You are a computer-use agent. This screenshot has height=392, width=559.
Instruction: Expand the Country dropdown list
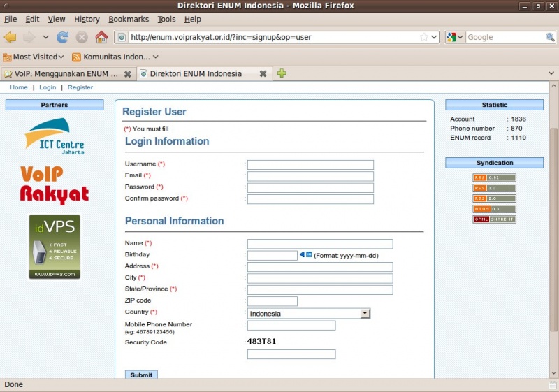point(365,314)
